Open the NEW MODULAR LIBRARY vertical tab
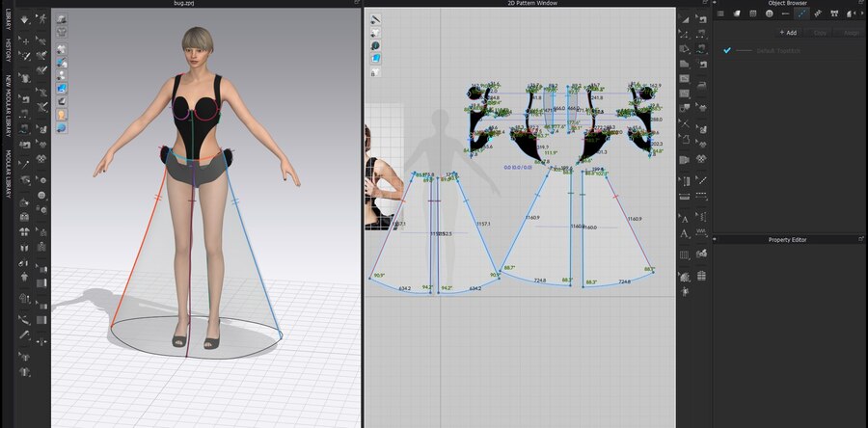The image size is (868, 428). tap(8, 106)
